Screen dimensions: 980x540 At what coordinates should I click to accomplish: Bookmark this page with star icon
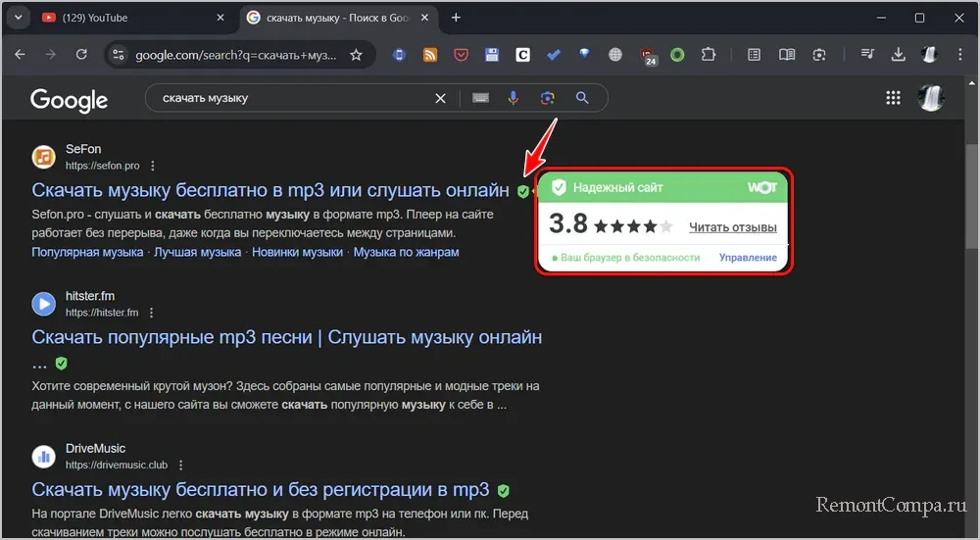(x=357, y=55)
